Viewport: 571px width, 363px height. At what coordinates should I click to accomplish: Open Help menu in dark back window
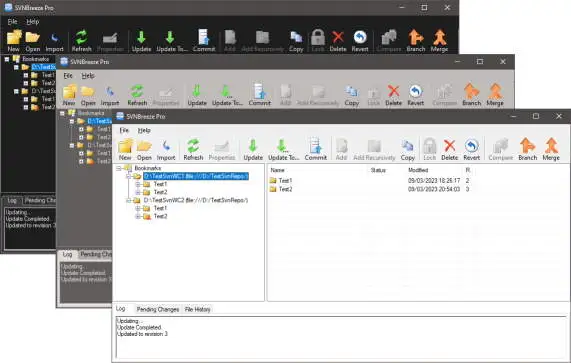click(x=32, y=21)
